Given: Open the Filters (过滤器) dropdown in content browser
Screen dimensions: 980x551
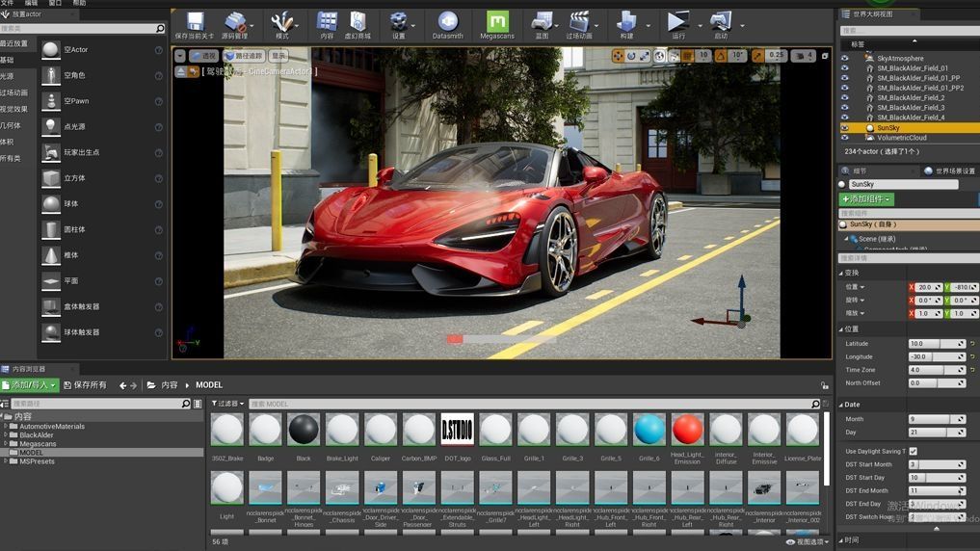Looking at the screenshot, I should point(227,404).
